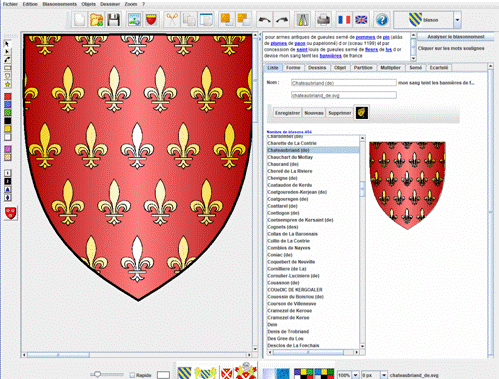This screenshot has height=379, width=499.
Task: Undo the last action
Action: click(x=265, y=20)
